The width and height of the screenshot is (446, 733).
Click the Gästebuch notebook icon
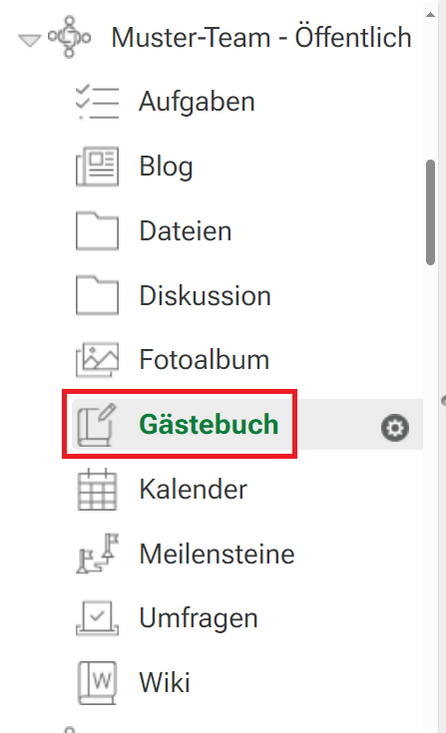[97, 424]
